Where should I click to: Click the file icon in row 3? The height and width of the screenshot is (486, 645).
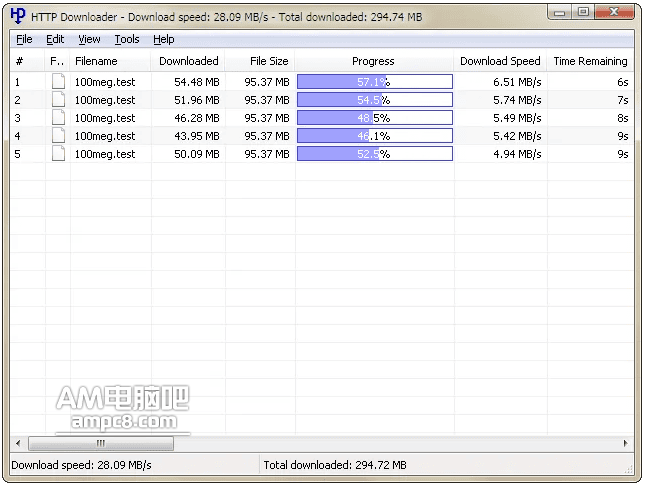coord(58,118)
